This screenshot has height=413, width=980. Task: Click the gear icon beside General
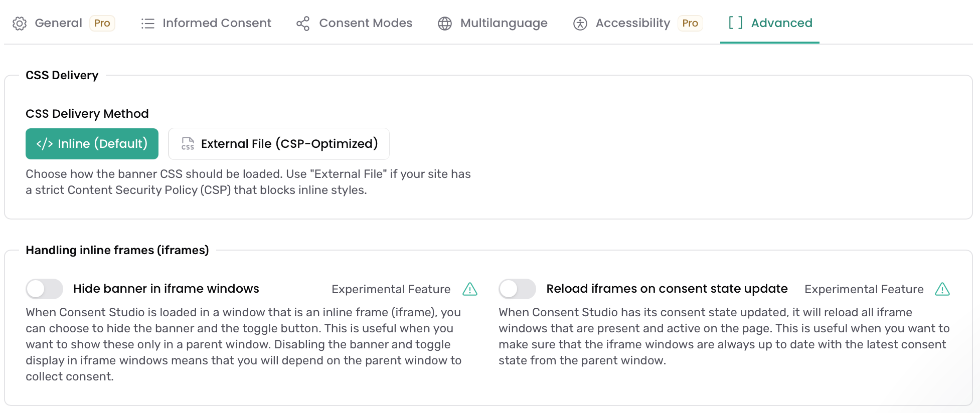click(x=20, y=24)
